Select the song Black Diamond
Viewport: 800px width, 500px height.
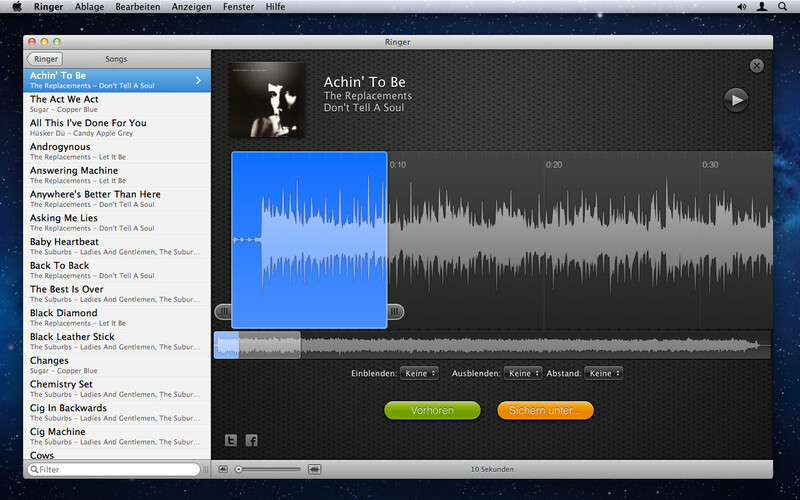click(117, 317)
